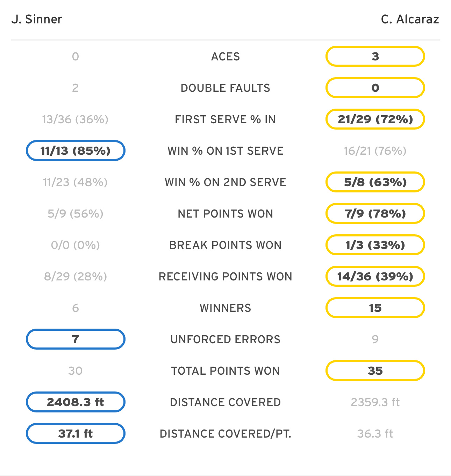Click Alcaraz's 2359.3 ft distance value

(375, 402)
